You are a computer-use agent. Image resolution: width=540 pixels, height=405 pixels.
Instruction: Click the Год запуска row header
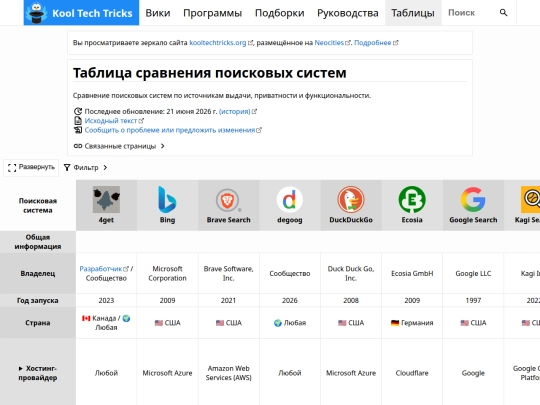[x=38, y=300]
